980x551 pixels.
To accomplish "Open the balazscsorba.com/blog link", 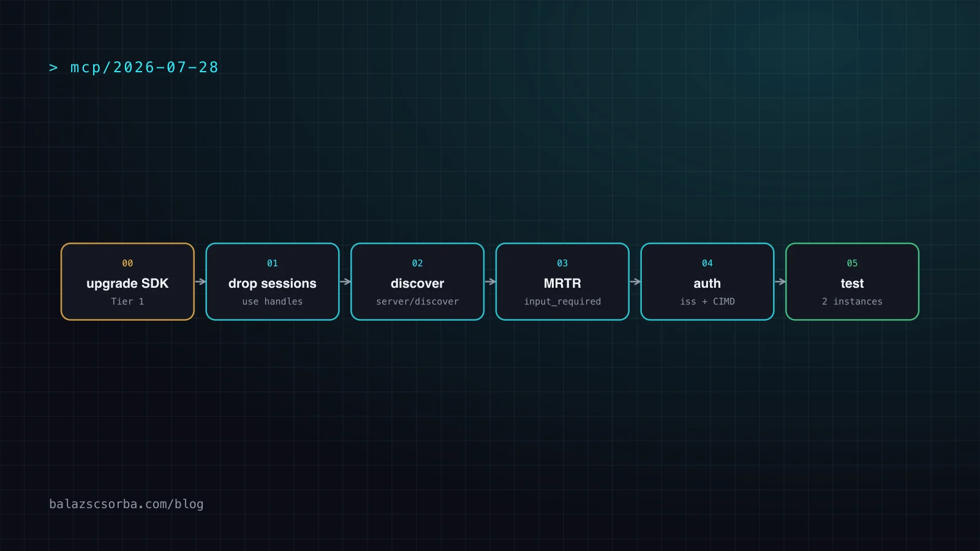I will [126, 504].
